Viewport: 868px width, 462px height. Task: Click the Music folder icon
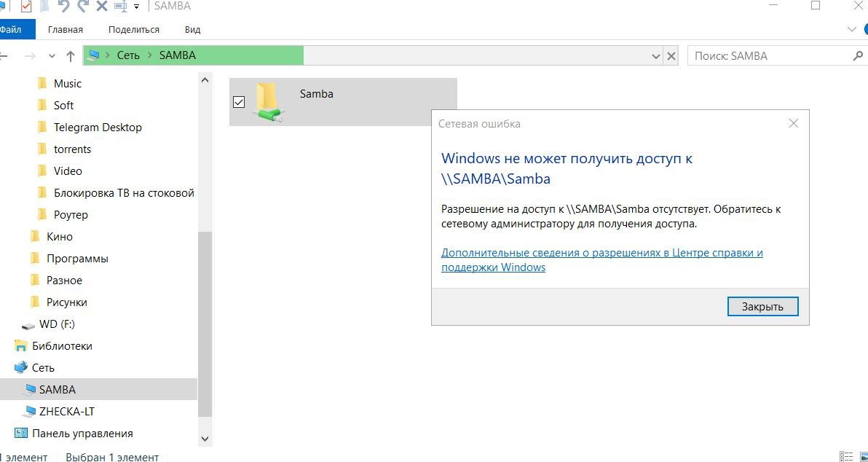tap(42, 84)
